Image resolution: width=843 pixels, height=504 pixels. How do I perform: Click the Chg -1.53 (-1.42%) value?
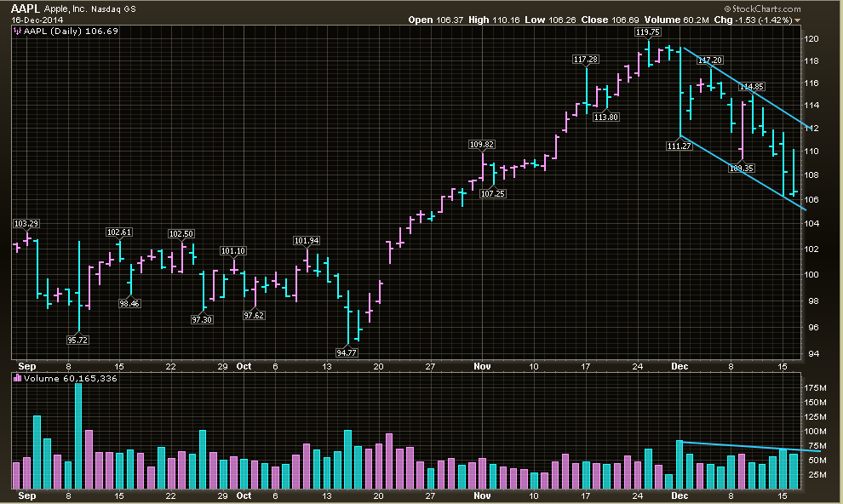[754, 20]
